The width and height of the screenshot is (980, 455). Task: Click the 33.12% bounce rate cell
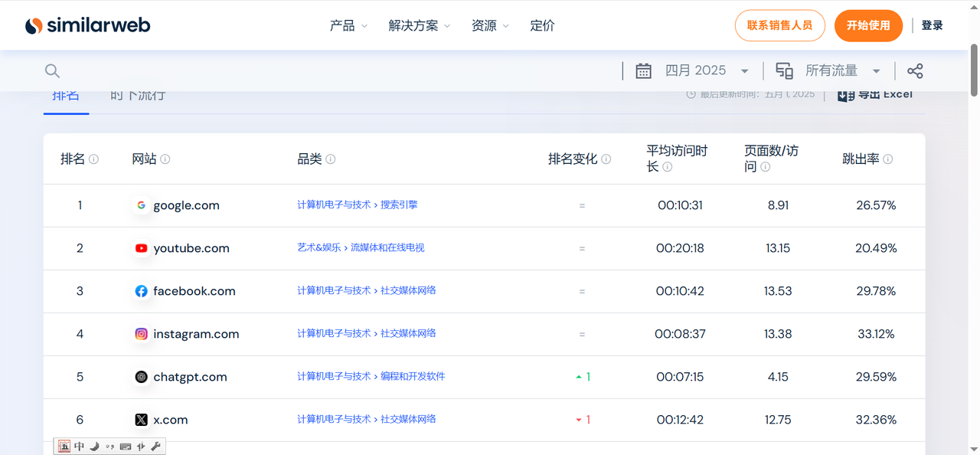pyautogui.click(x=877, y=334)
